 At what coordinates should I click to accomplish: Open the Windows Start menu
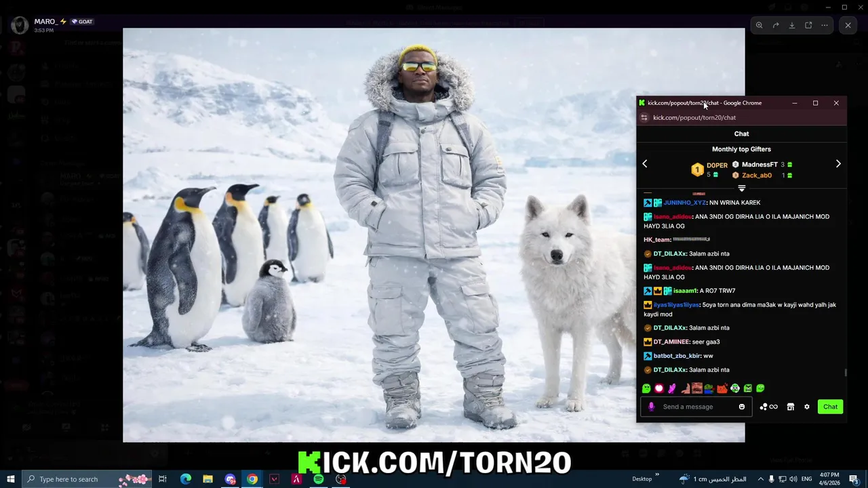coord(11,479)
